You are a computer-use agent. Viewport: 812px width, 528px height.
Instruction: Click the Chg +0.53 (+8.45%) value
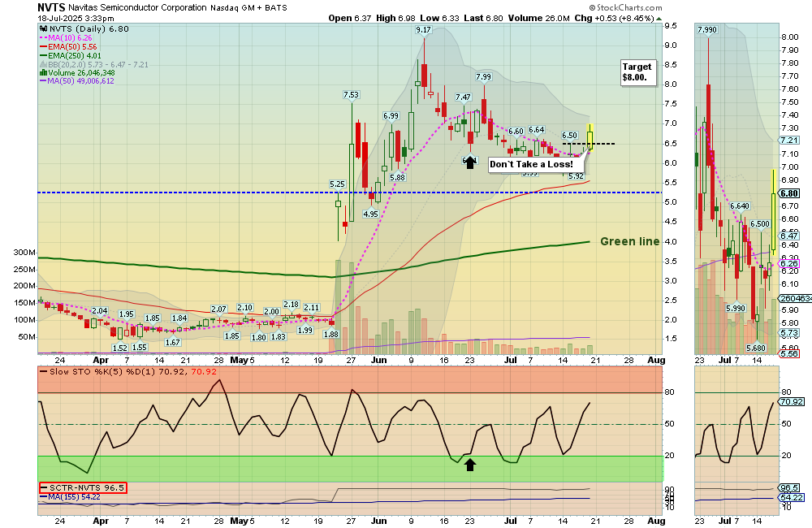click(614, 18)
